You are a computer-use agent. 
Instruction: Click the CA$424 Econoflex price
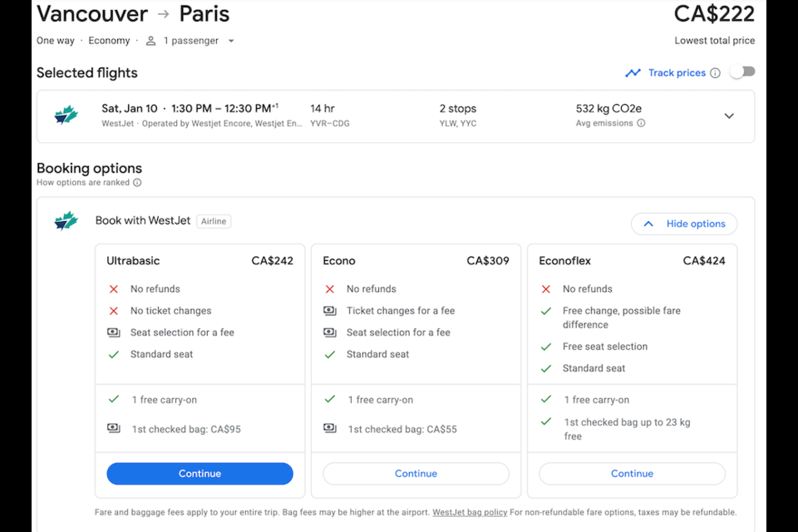[704, 261]
